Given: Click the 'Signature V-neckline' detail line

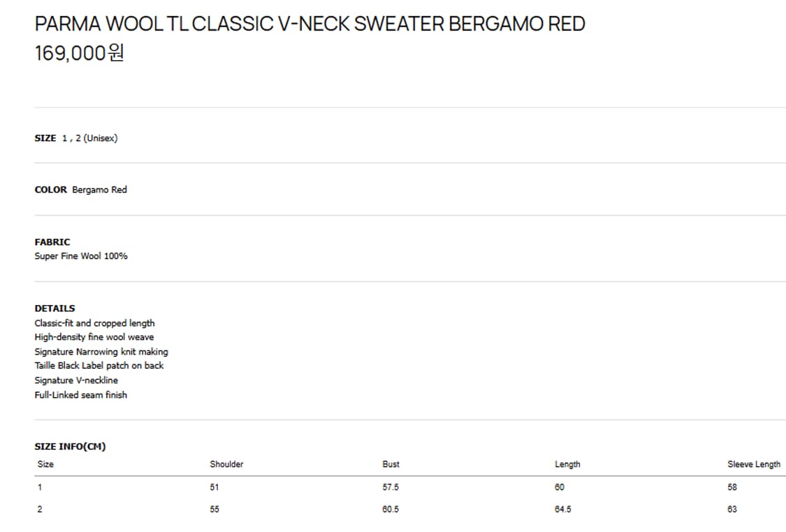Looking at the screenshot, I should click(76, 380).
